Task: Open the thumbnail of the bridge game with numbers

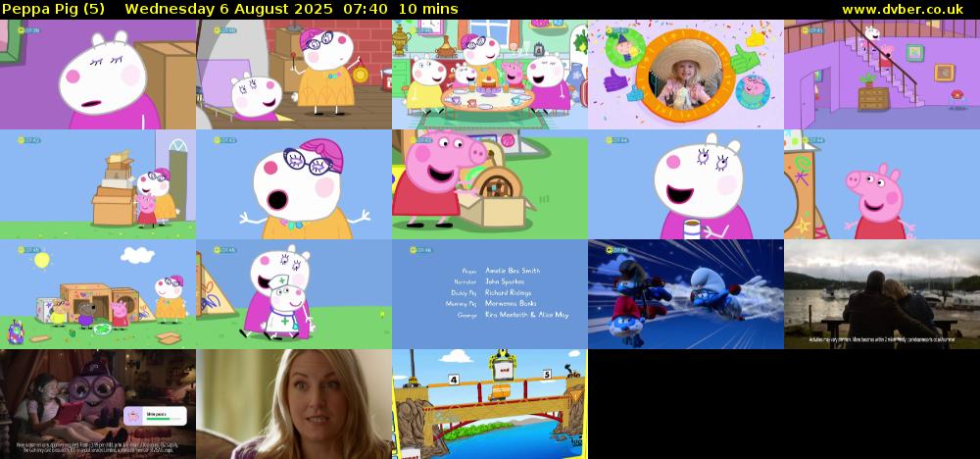Action: [x=490, y=404]
